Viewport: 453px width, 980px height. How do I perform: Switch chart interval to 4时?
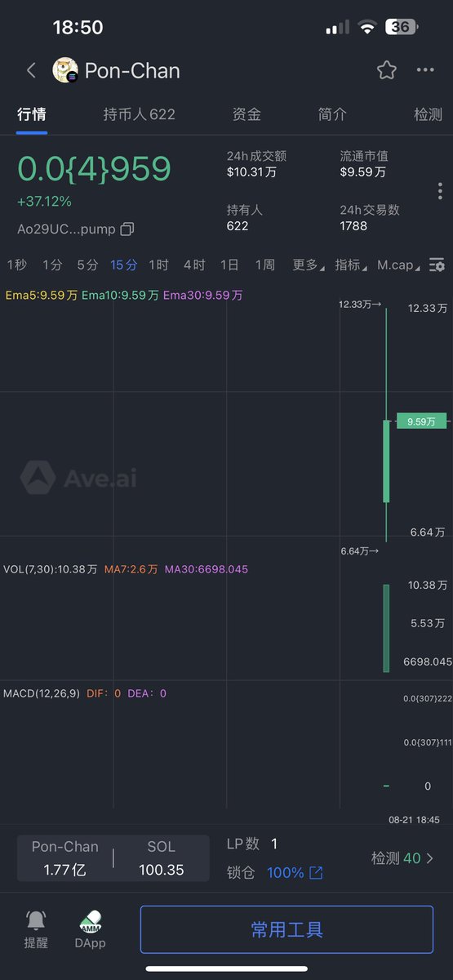pos(194,265)
